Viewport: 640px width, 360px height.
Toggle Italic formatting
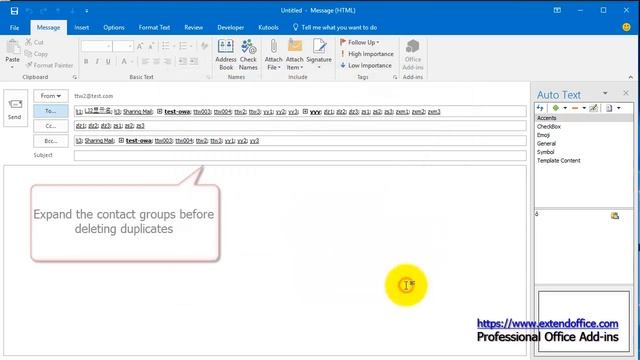[x=97, y=62]
